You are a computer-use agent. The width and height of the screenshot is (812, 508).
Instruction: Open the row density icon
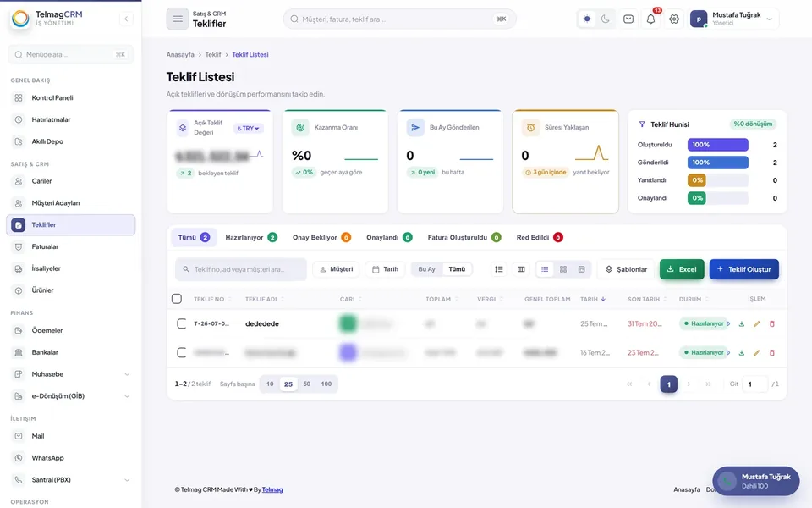499,269
